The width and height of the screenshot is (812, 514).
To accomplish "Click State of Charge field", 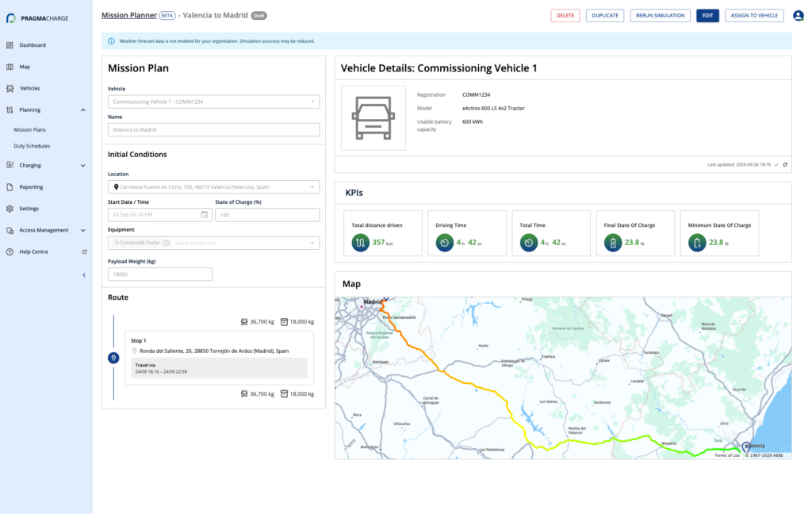I will coord(267,214).
